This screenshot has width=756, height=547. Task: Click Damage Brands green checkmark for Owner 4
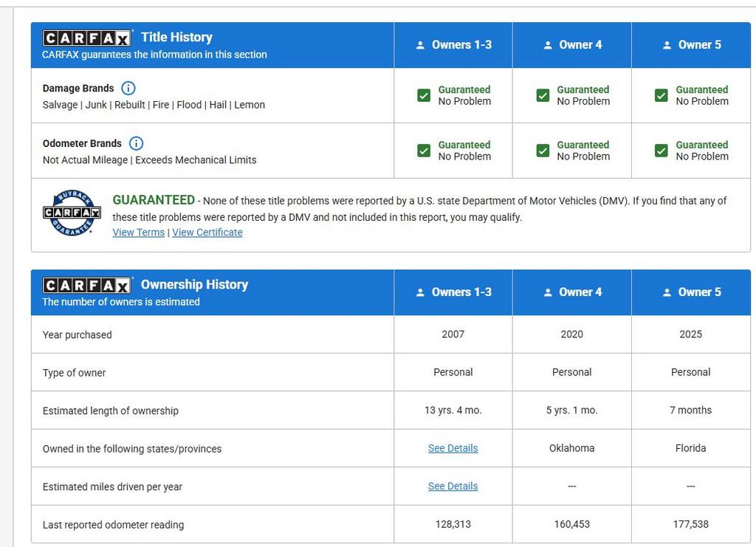point(543,95)
